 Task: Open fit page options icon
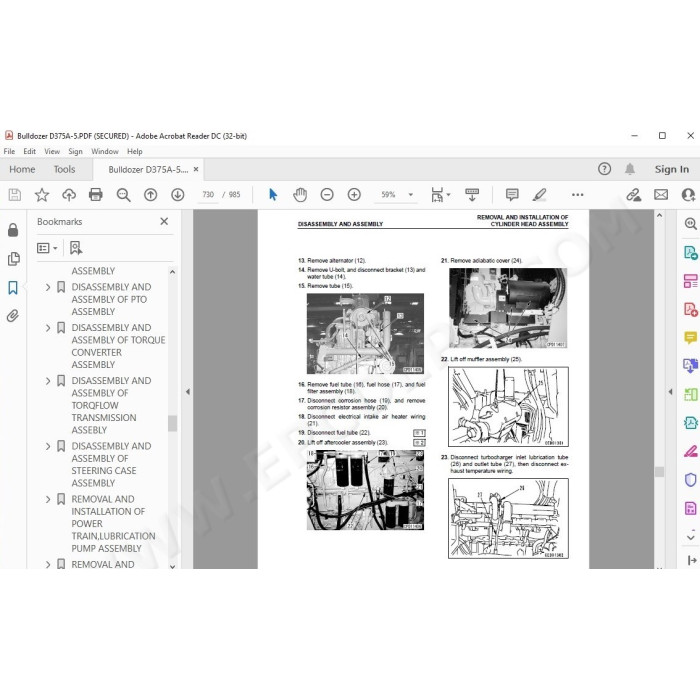(x=441, y=195)
